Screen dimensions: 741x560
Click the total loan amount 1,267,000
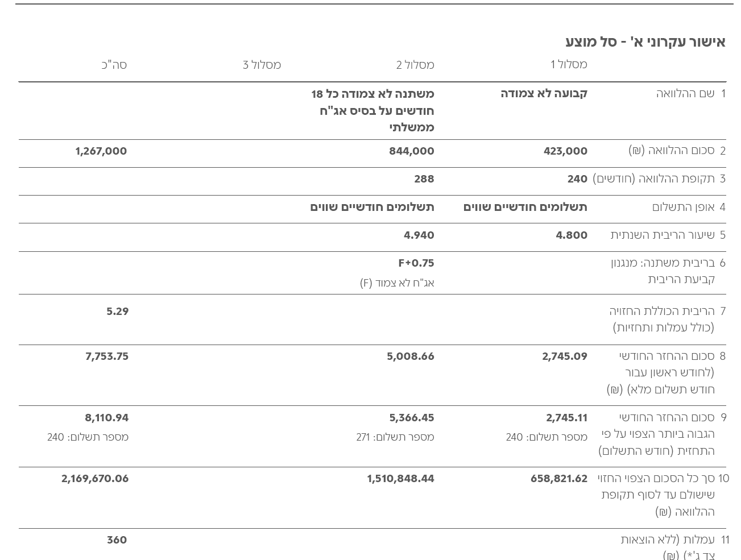101,151
